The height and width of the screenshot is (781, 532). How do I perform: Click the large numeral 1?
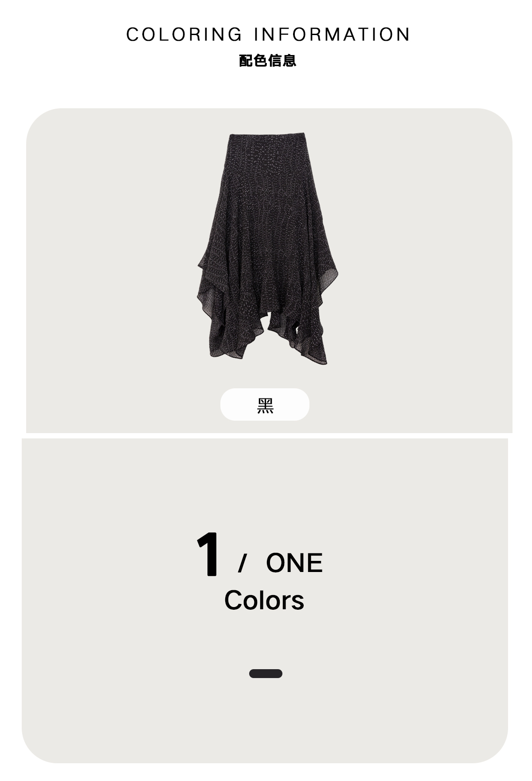(x=207, y=555)
